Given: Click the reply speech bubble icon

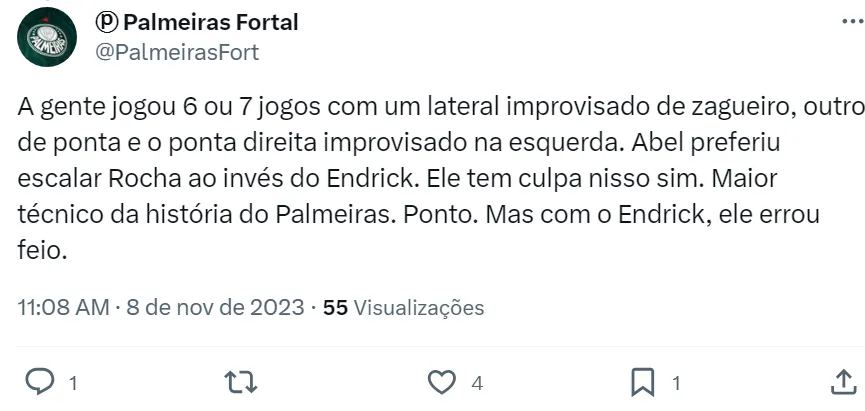Looking at the screenshot, I should coord(39,382).
